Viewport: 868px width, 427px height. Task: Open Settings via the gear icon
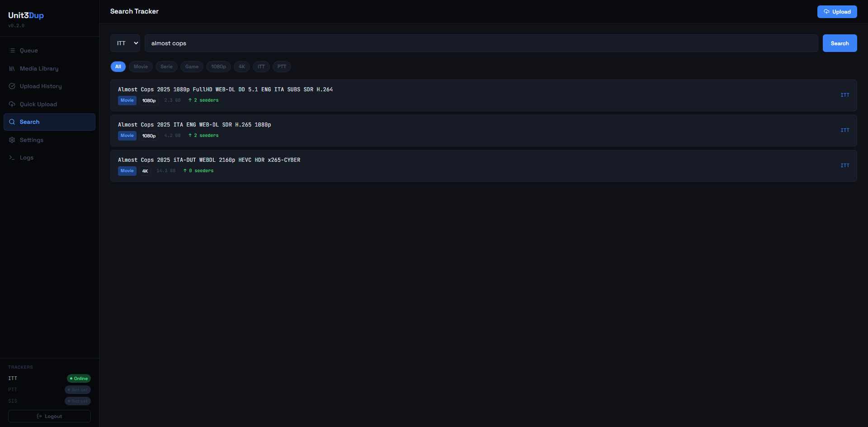12,140
